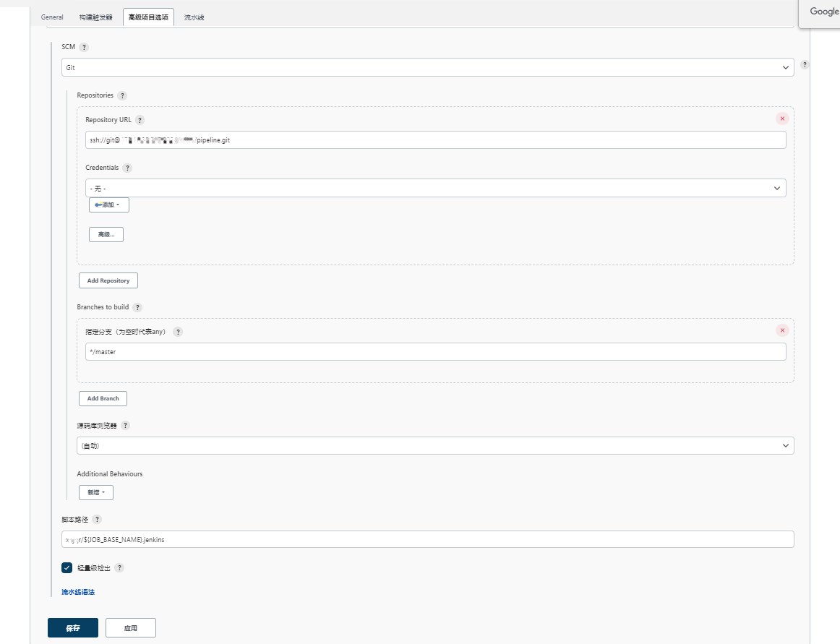Screen dimensions: 840x644
Task: Show help for 轻量级检出 option
Action: pyautogui.click(x=120, y=568)
